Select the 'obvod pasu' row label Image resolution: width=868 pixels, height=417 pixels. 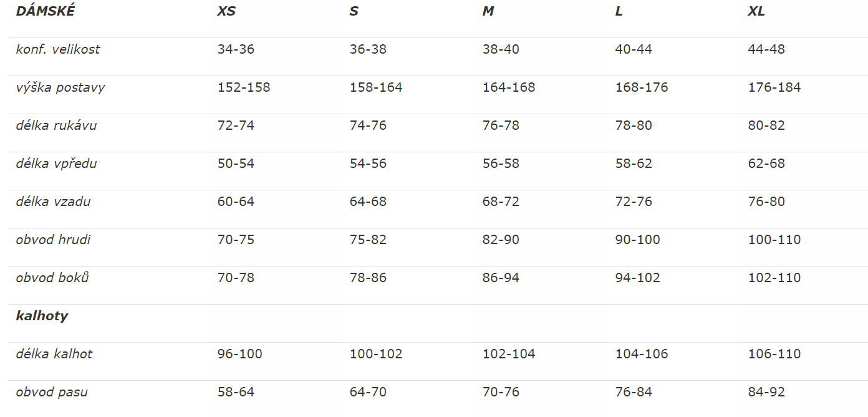(x=52, y=392)
